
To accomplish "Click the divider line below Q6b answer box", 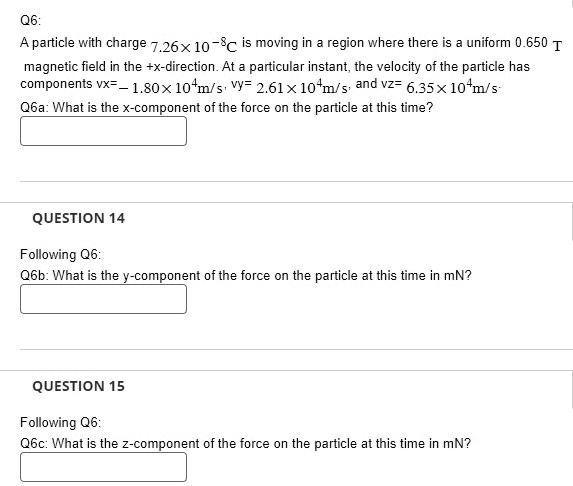I will 296,349.
